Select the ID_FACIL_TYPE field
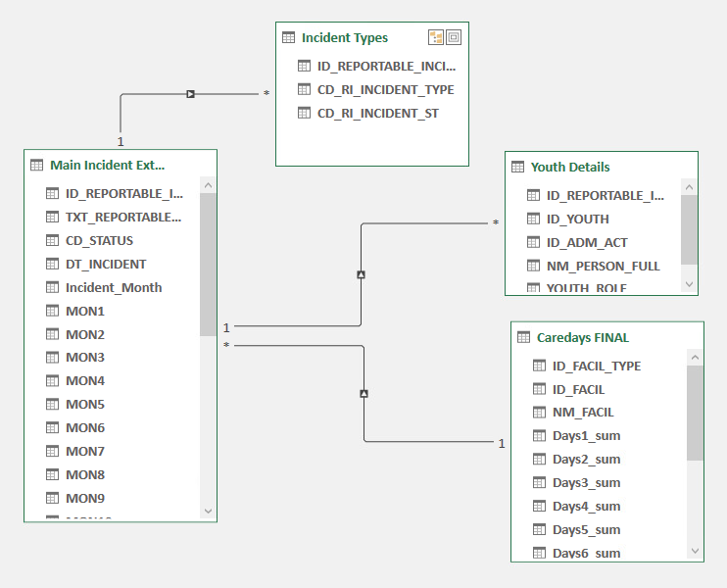This screenshot has width=727, height=588. click(x=597, y=366)
